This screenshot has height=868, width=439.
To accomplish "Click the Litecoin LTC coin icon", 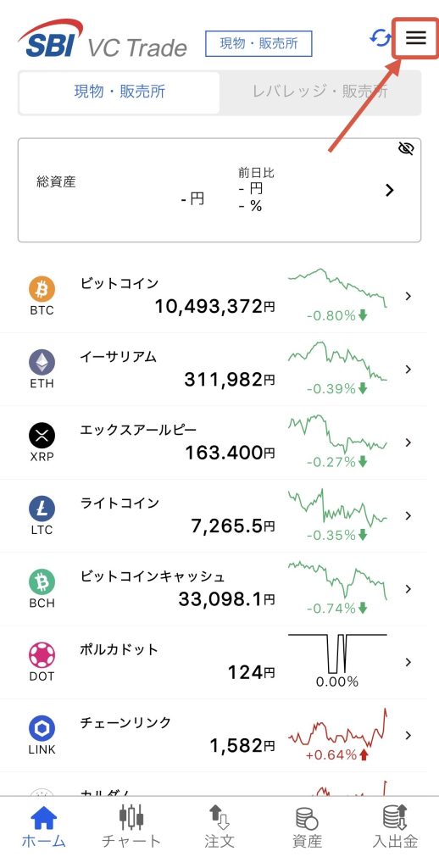I will point(42,509).
